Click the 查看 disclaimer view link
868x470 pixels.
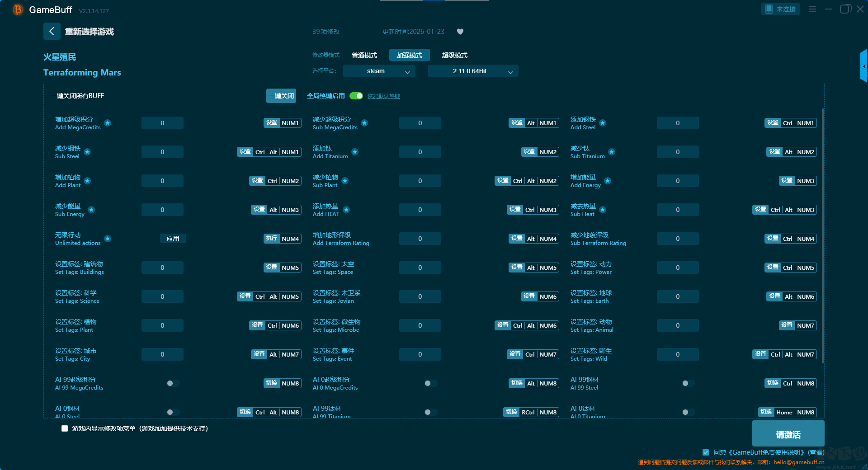[x=816, y=452]
